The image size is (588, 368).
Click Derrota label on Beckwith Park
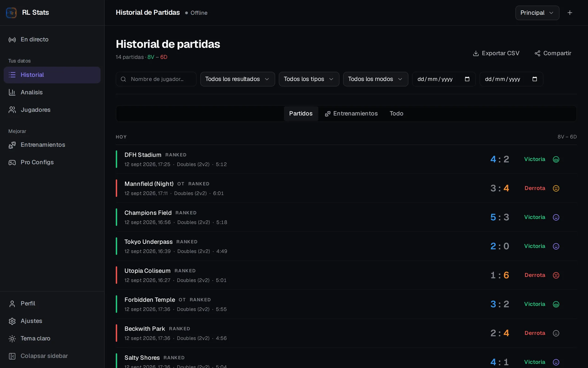(x=535, y=333)
